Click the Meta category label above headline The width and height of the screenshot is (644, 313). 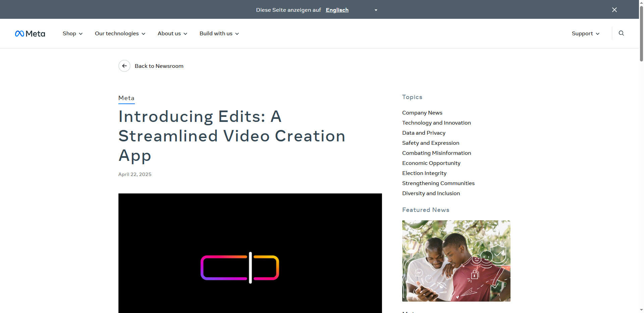126,98
